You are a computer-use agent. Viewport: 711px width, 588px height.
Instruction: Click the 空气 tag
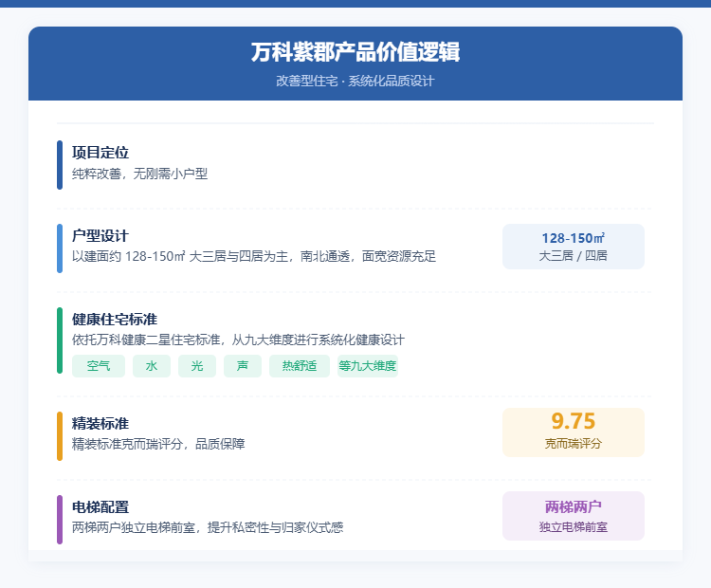pyautogui.click(x=99, y=366)
